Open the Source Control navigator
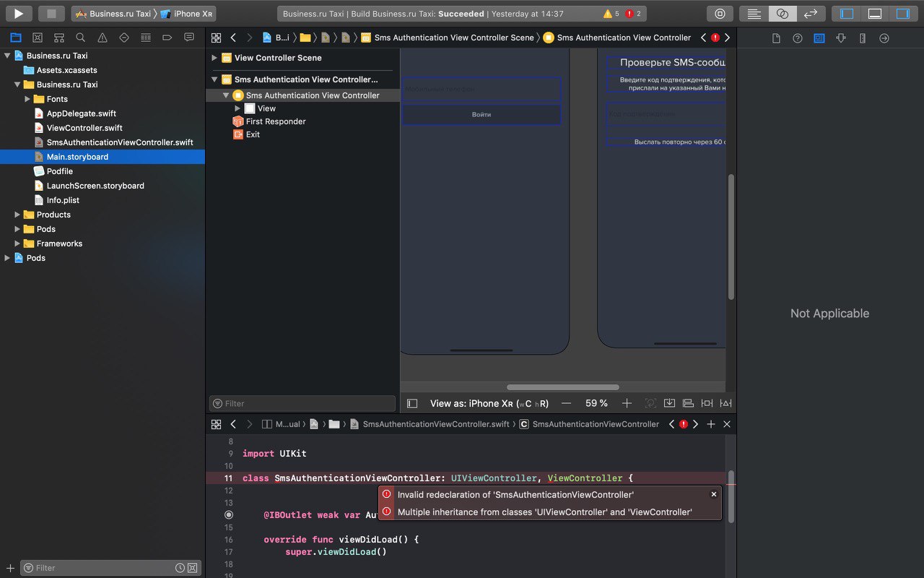This screenshot has width=924, height=578. pos(38,38)
